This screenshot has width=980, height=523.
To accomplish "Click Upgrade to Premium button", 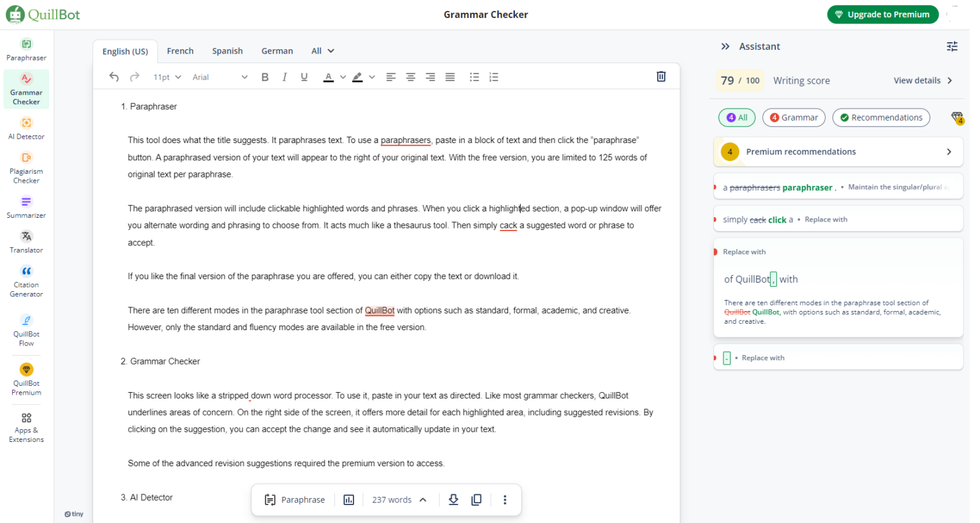I will point(882,15).
